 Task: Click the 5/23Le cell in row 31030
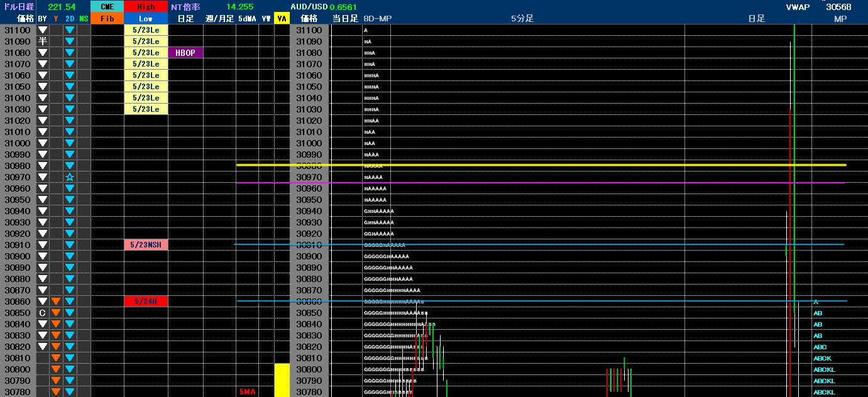pos(146,109)
